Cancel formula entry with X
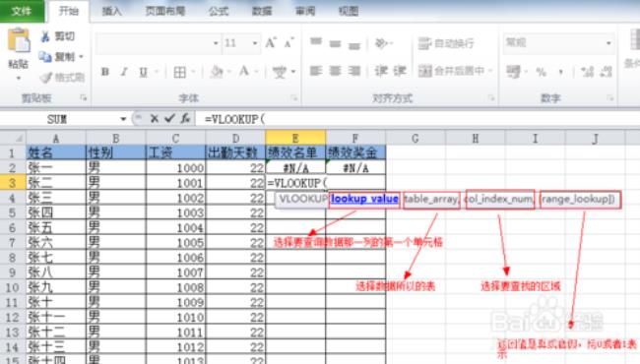Image resolution: width=640 pixels, height=364 pixels. click(x=154, y=119)
